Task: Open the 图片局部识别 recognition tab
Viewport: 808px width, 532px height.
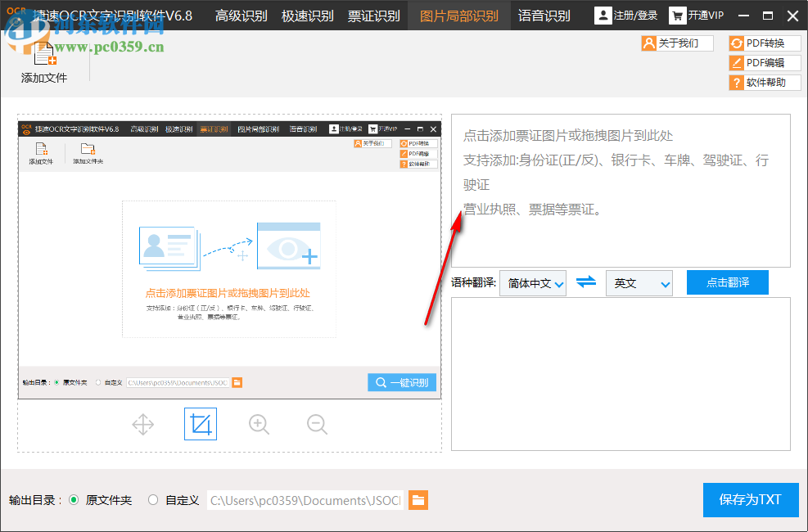Action: pyautogui.click(x=458, y=15)
